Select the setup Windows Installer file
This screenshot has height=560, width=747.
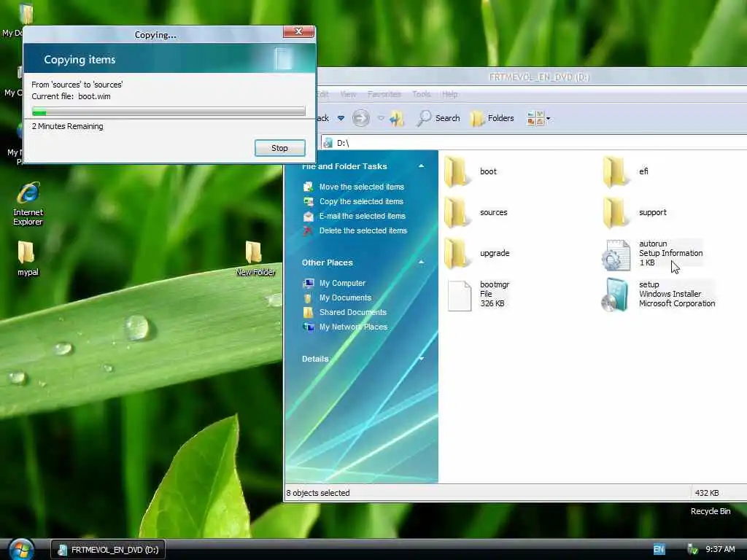pos(659,295)
